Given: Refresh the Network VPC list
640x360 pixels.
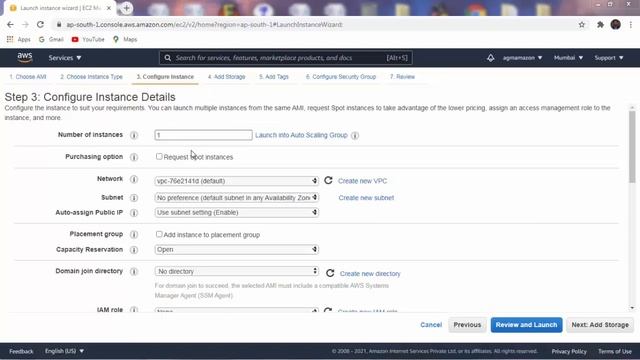Looking at the screenshot, I should click(x=328, y=180).
